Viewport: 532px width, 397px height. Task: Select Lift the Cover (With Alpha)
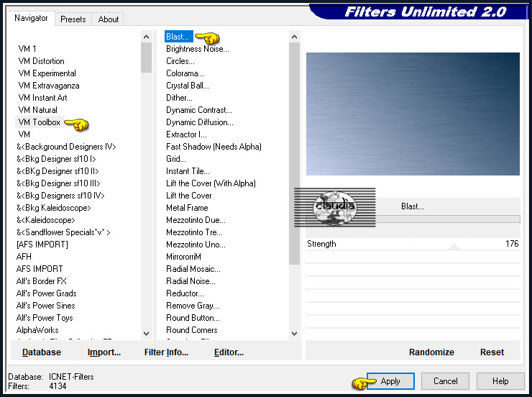pos(211,183)
